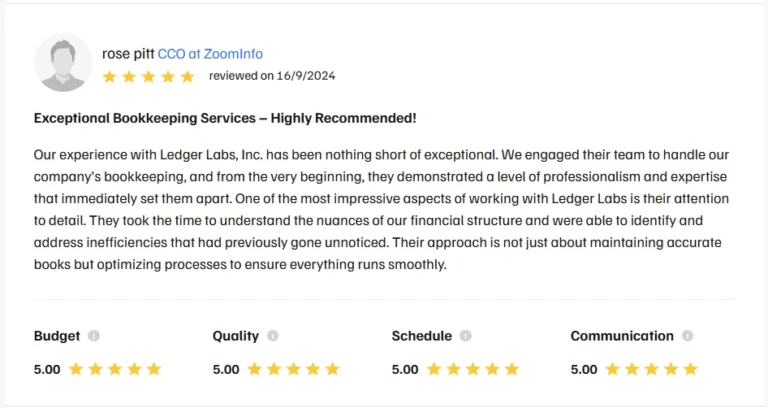
Task: Click the reviewer name rose pitt
Action: point(128,54)
